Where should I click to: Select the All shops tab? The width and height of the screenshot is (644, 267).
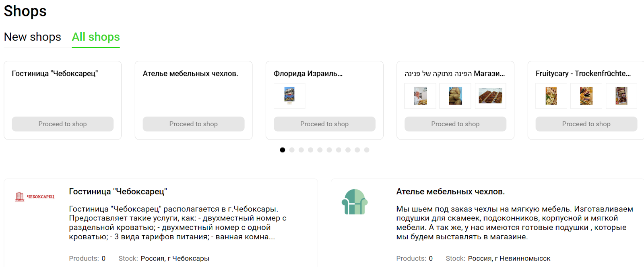pos(96,37)
